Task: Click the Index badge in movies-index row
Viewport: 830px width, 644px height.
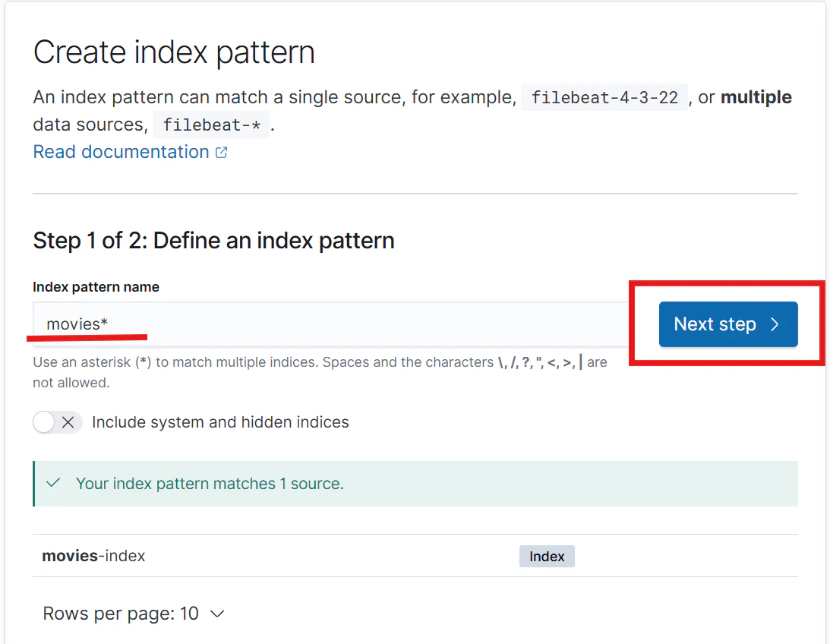Action: [547, 556]
